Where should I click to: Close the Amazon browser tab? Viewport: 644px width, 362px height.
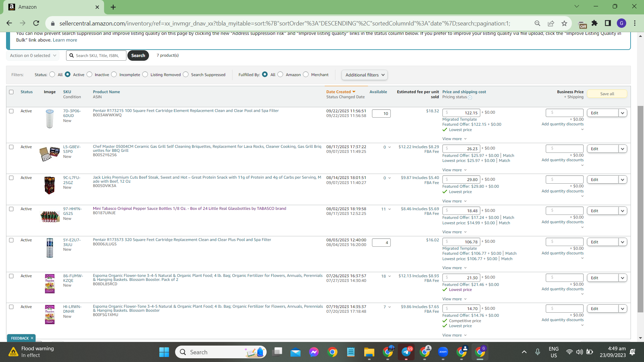tap(97, 7)
